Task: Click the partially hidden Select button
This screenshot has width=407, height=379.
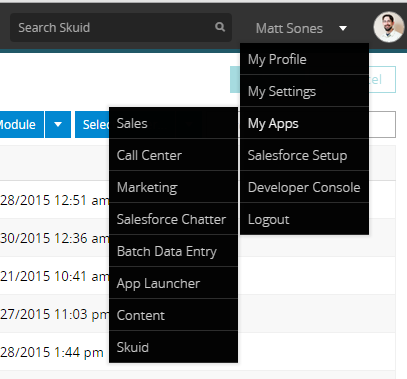Action: tap(92, 124)
